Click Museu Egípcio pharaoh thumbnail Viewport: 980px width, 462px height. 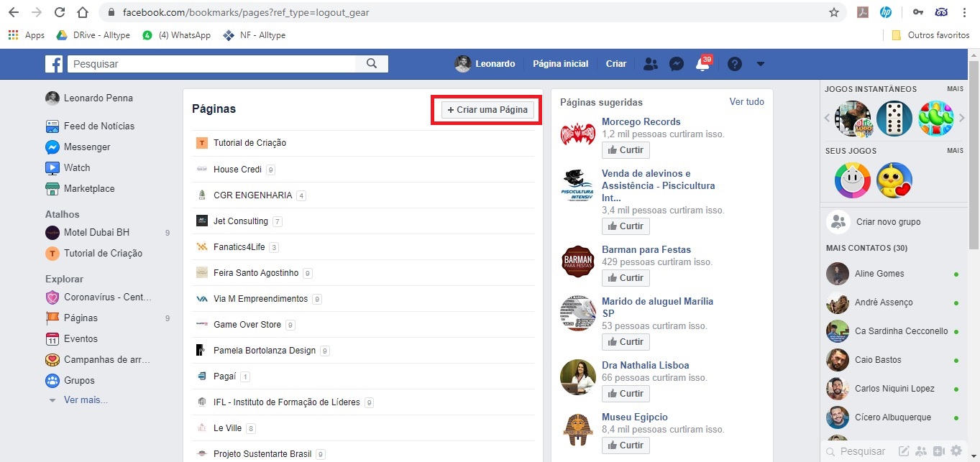(x=578, y=428)
